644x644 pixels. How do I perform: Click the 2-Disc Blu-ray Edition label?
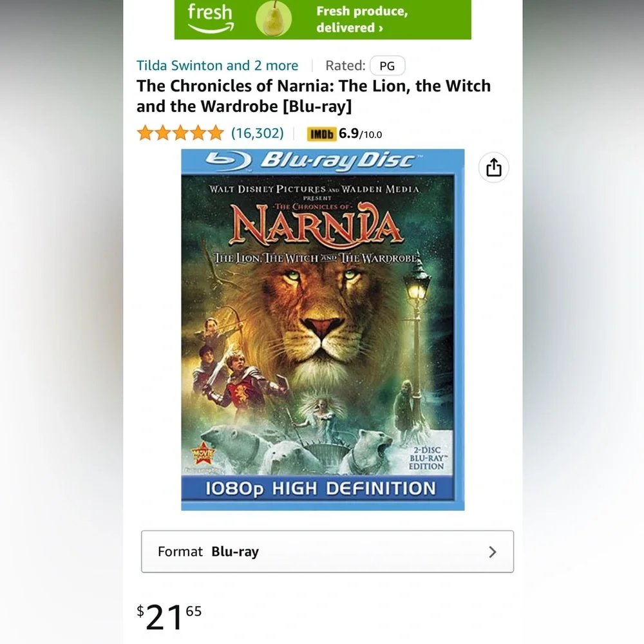pos(427,459)
